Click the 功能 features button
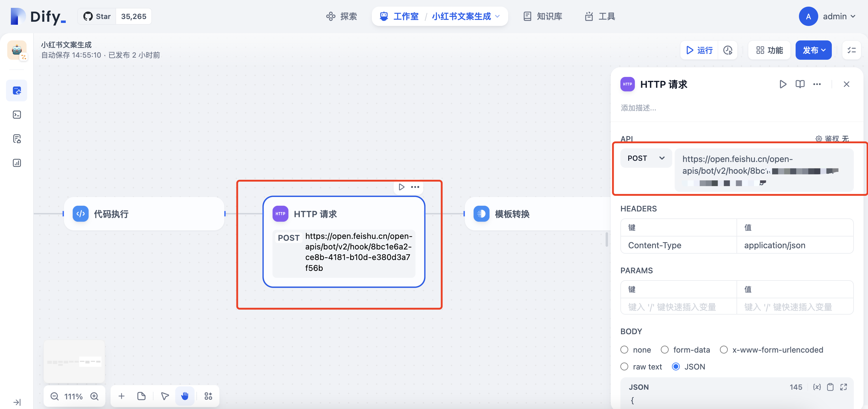Screen dimensions: 868x409 click(x=769, y=50)
